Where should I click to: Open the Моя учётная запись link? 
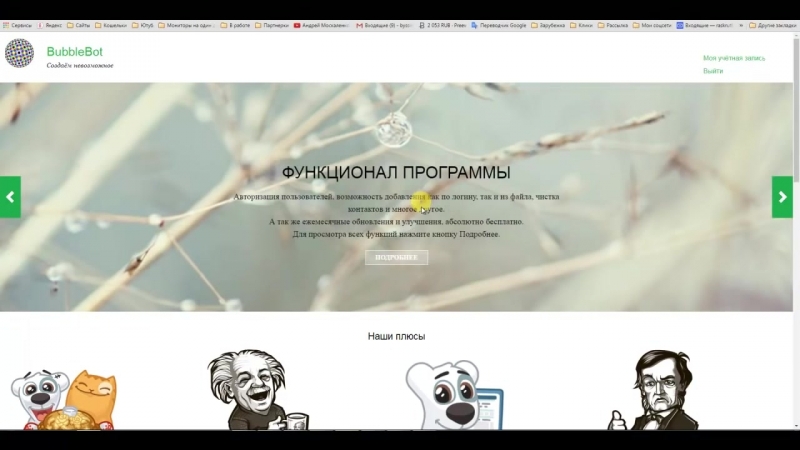(x=734, y=58)
